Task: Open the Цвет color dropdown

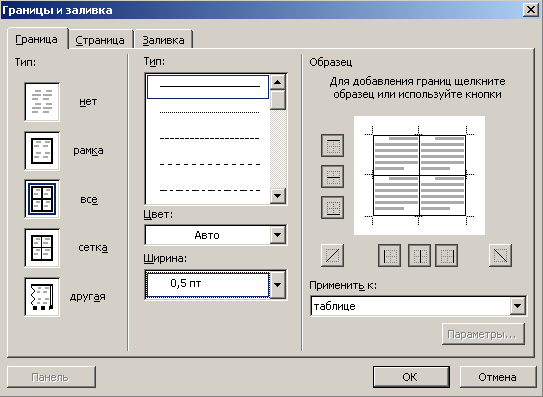Action: [x=278, y=235]
